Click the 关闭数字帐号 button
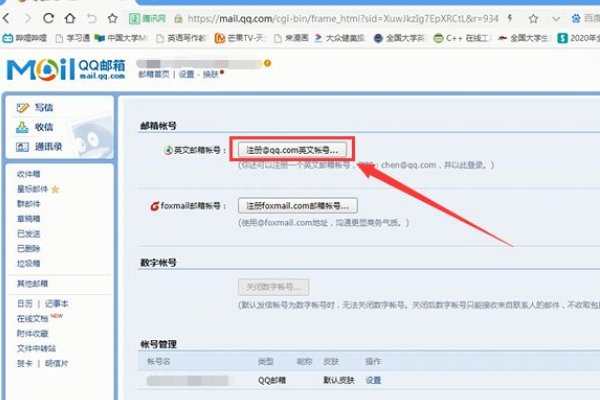This screenshot has height=400, width=600. (274, 287)
